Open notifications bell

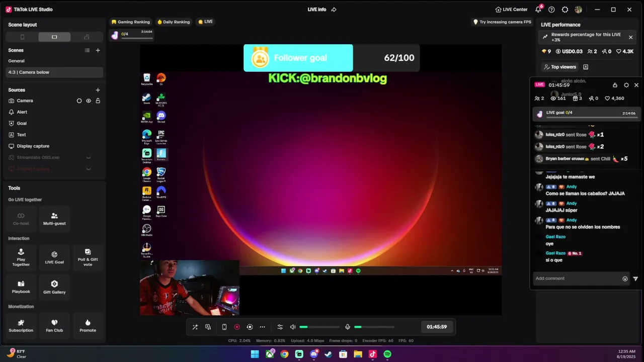point(538,10)
